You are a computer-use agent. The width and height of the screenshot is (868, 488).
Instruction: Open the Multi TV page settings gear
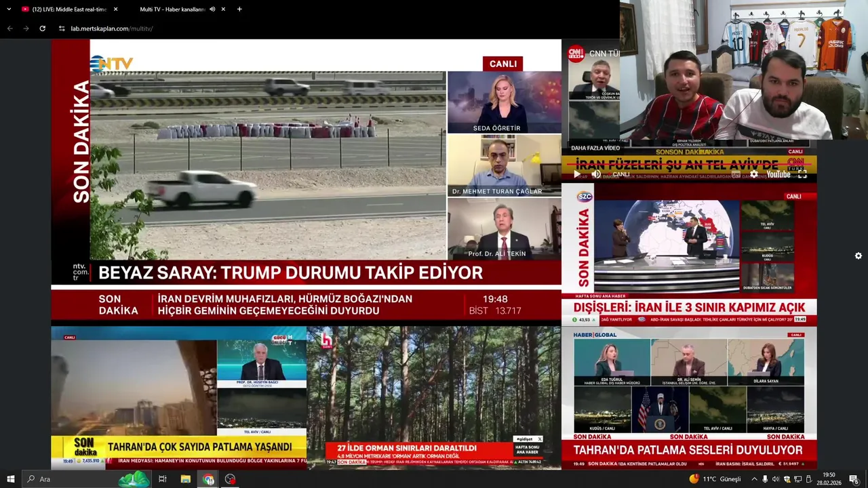858,256
